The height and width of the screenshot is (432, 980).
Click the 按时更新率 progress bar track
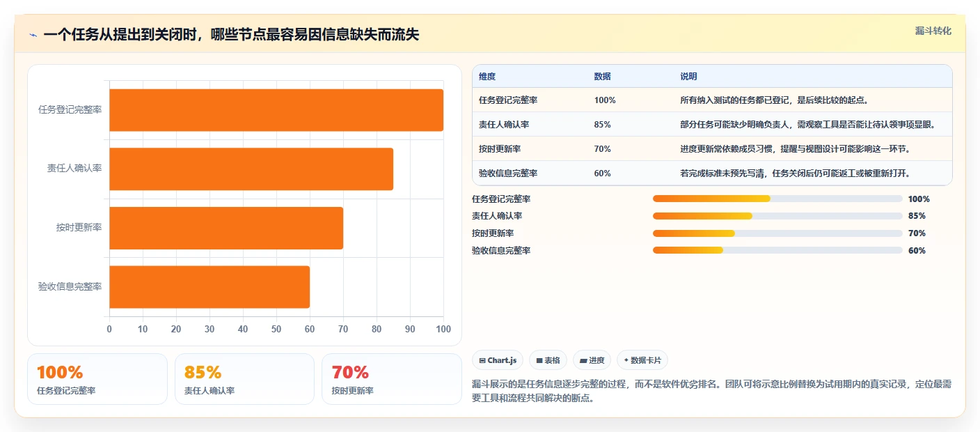777,233
